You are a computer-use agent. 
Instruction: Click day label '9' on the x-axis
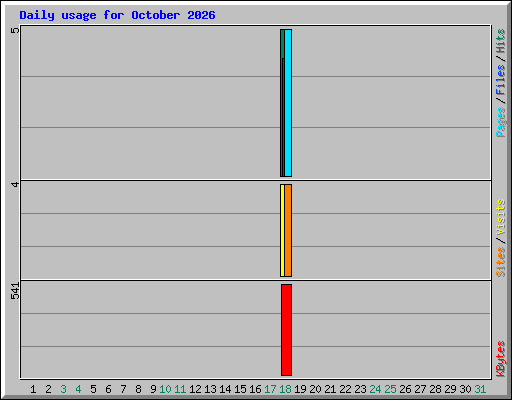pos(153,389)
